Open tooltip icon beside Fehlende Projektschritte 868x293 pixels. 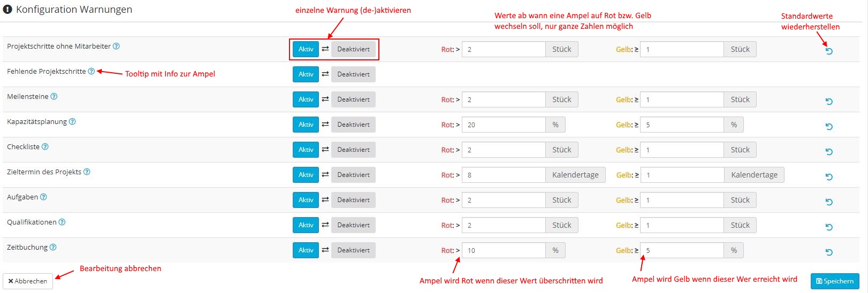click(92, 72)
